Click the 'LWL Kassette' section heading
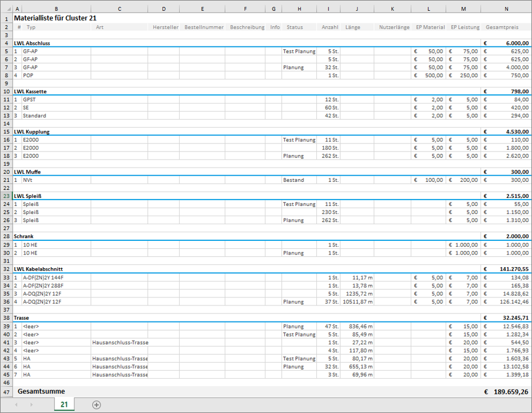The width and height of the screenshot is (532, 413). [30, 92]
